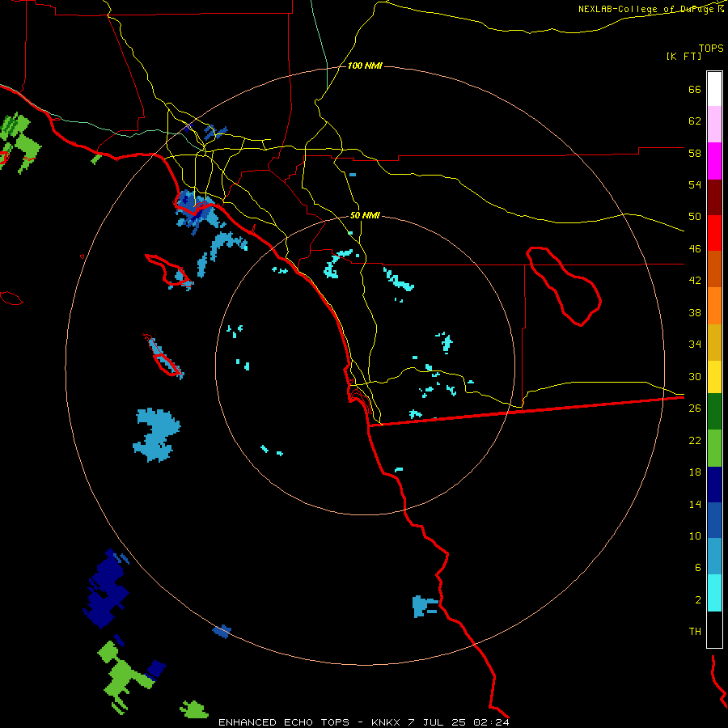The image size is (728, 728).
Task: Click the '2' legend scale value
Action: (x=698, y=600)
